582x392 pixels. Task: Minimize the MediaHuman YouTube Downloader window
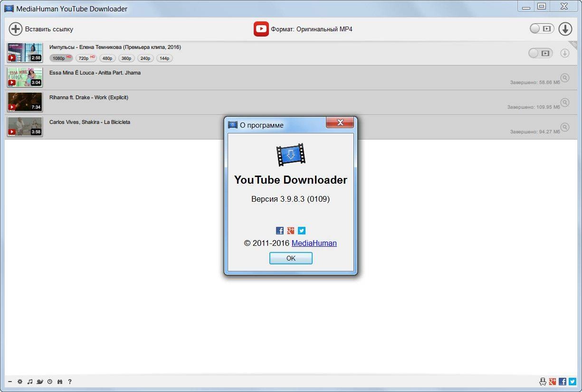click(525, 6)
